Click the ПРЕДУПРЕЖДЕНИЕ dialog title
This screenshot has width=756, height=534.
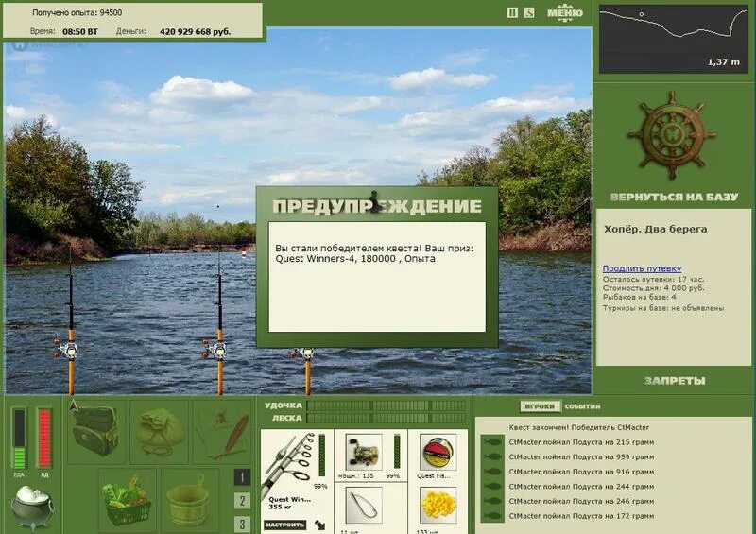click(x=377, y=206)
